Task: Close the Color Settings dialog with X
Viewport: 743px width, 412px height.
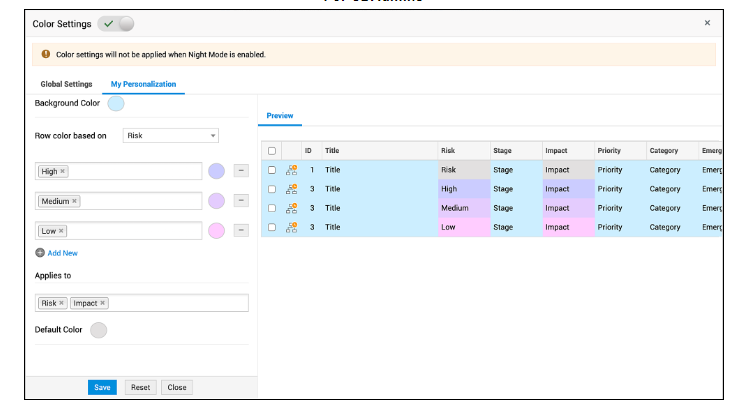Action: point(707,22)
